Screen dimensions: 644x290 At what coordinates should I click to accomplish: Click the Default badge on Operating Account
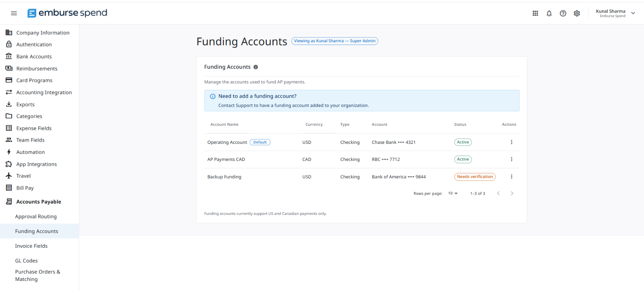point(260,142)
